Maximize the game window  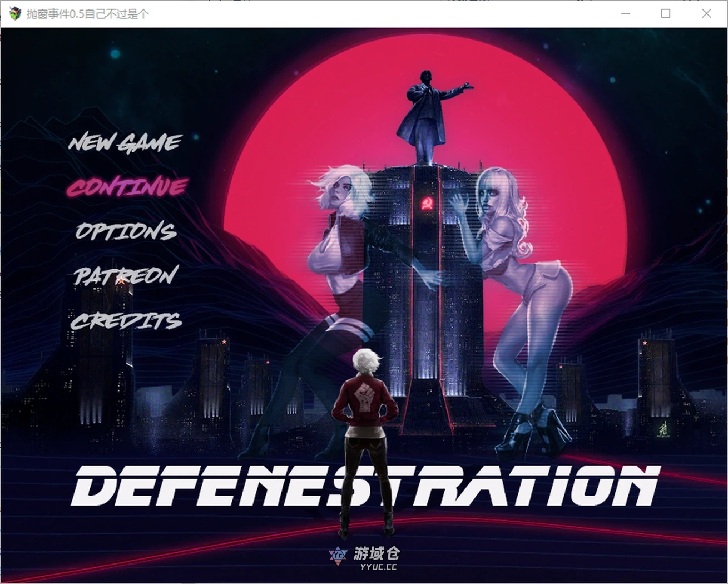click(x=666, y=13)
